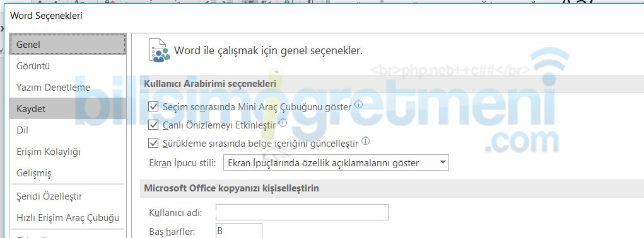Click the Word ile çalışmak için genel seçenekler text
Viewport: 644px width, 238px height.
tap(269, 51)
